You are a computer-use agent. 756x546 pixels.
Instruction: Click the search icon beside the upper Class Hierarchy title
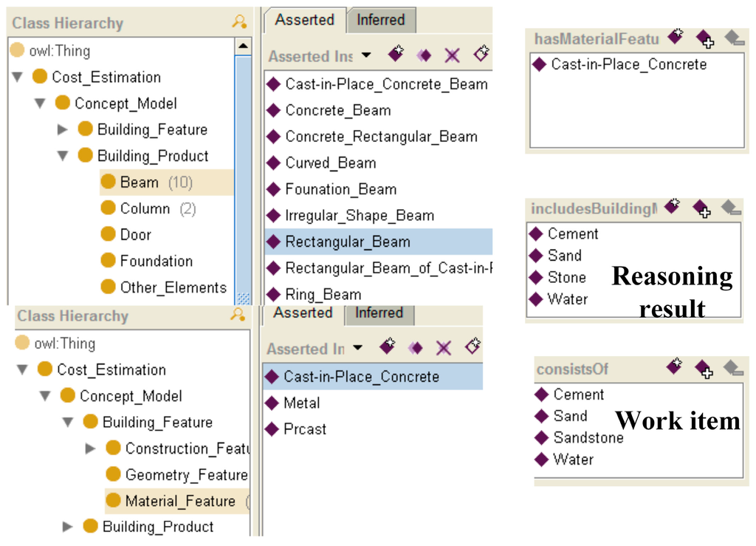[x=239, y=22]
